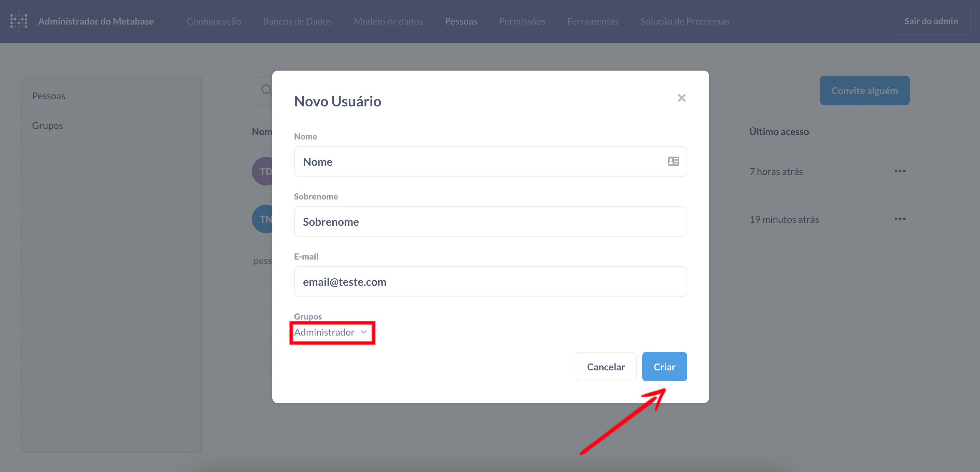This screenshot has width=980, height=472.
Task: Select Grupos in the left sidebar
Action: pyautogui.click(x=47, y=126)
